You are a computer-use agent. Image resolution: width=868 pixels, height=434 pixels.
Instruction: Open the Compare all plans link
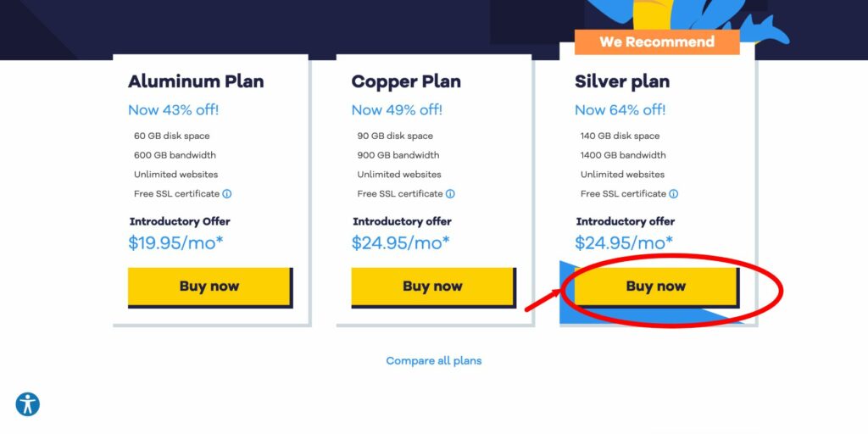(x=434, y=361)
